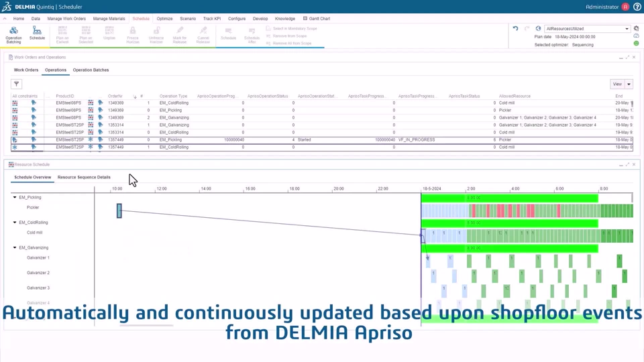Open the Data menu tab
The height and width of the screenshot is (362, 644).
[x=36, y=19]
